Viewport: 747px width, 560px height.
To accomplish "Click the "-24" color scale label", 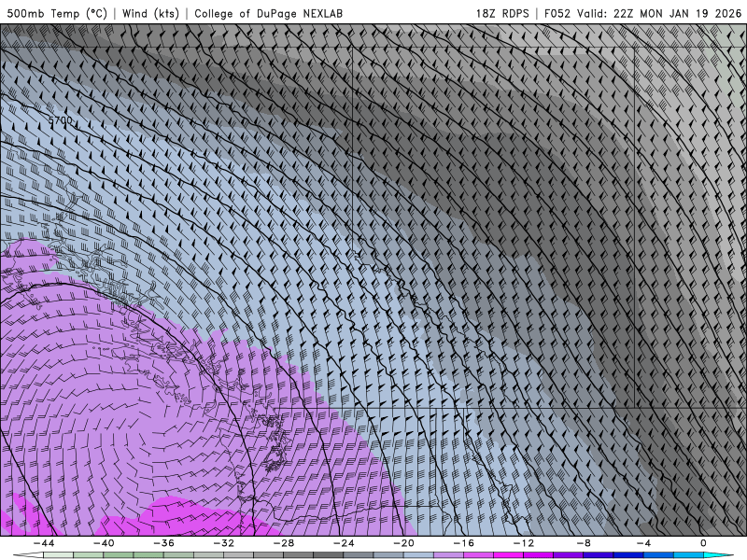I will click(344, 543).
